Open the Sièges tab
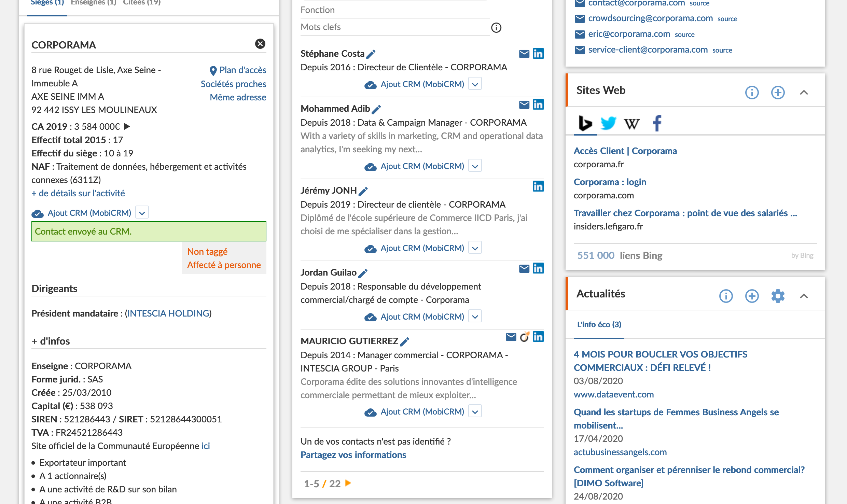This screenshot has height=504, width=847. click(x=47, y=3)
